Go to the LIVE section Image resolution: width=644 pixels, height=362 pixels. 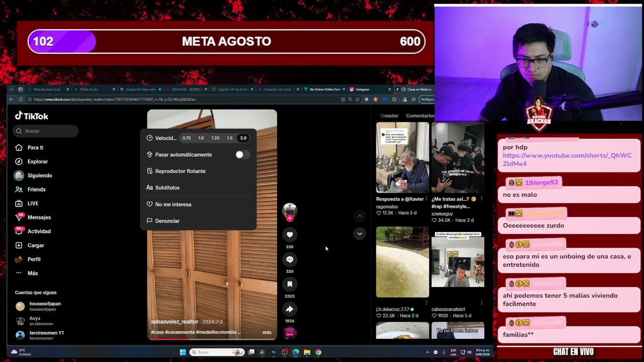[27, 204]
